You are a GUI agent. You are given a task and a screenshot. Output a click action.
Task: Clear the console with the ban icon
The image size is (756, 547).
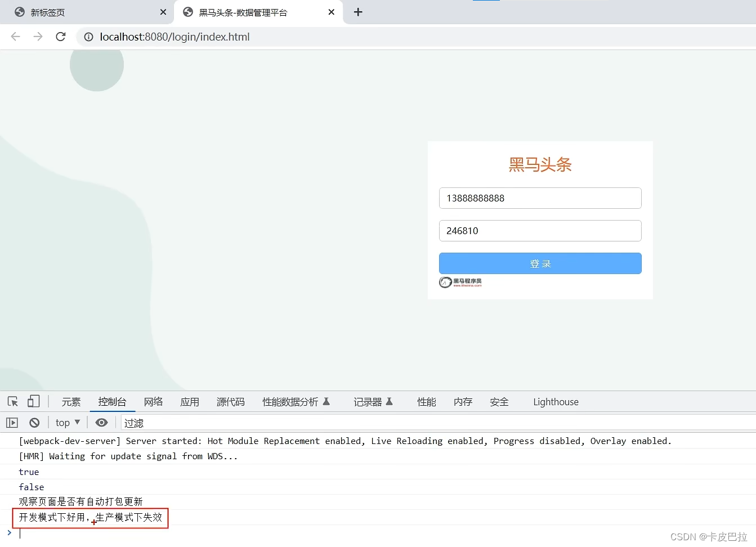point(34,423)
